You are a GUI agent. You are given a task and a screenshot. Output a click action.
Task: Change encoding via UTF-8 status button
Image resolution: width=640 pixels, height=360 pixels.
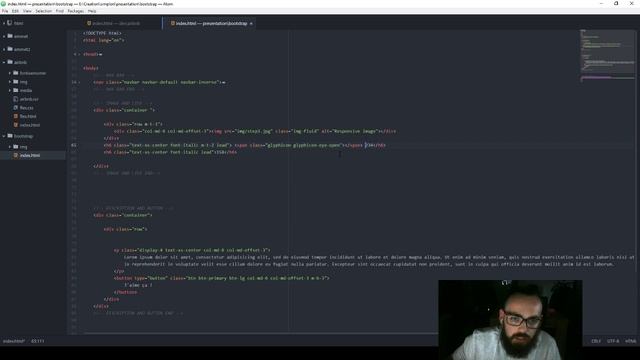point(613,341)
